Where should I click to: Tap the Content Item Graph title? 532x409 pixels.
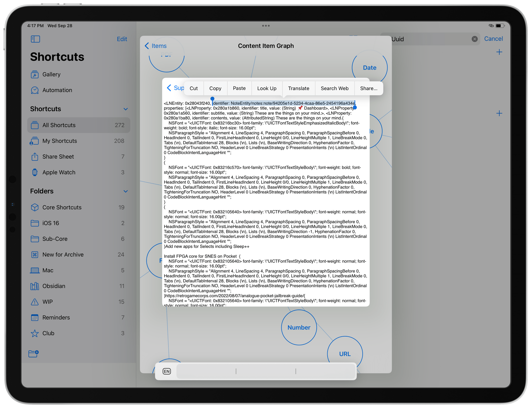(x=266, y=46)
